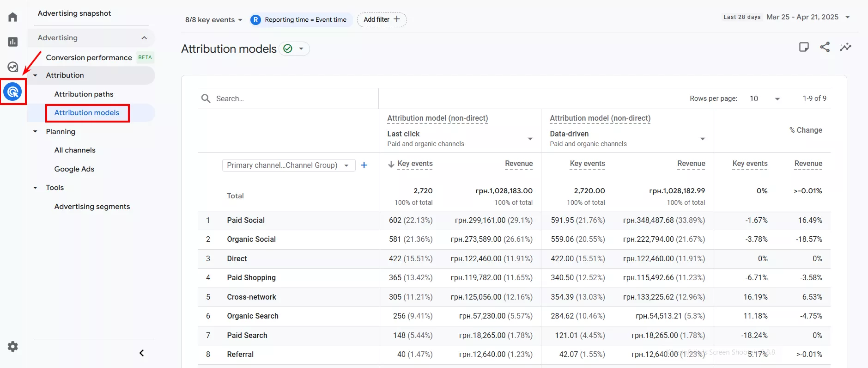Click the customize report icon
868x368 pixels.
(804, 47)
